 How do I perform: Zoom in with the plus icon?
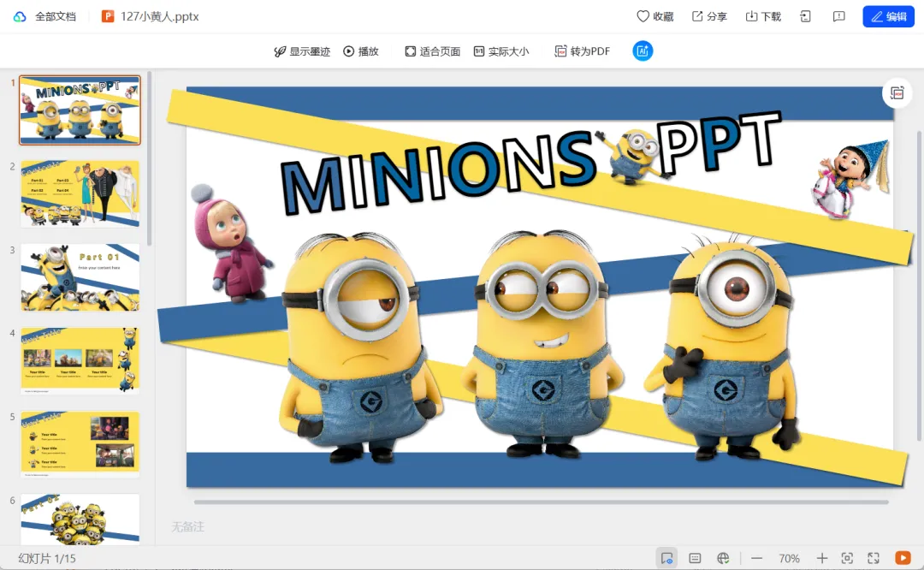(x=822, y=558)
